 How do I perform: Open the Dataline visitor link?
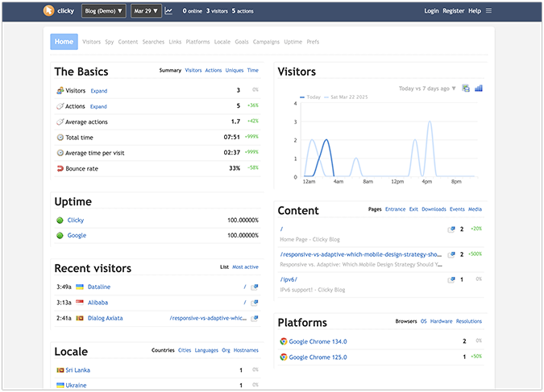(99, 287)
